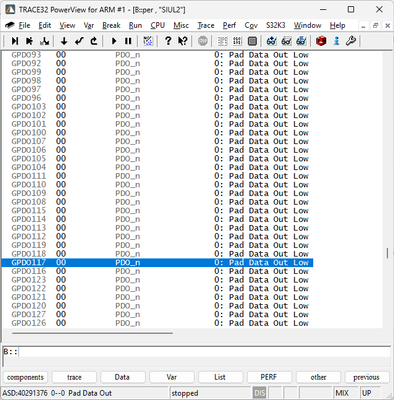Open the Misc menu
Image resolution: width=394 pixels, height=400 pixels.
click(x=181, y=25)
